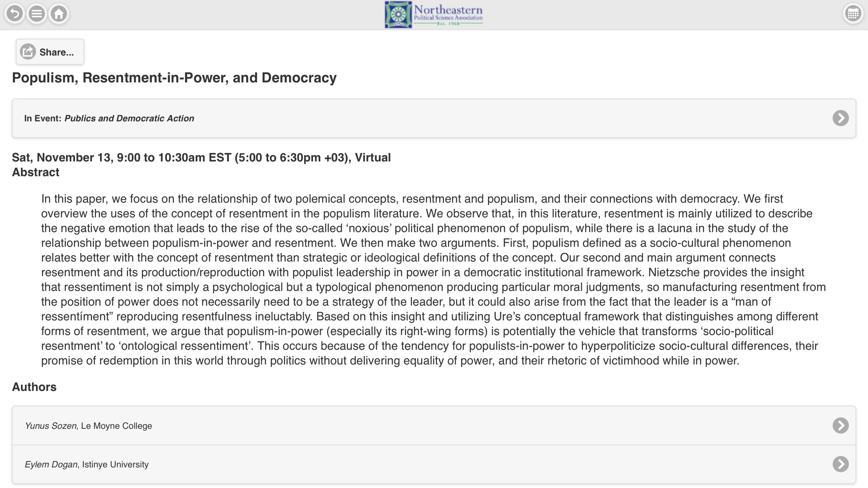868x488 pixels.
Task: Click the Abstract heading
Action: [x=36, y=172]
